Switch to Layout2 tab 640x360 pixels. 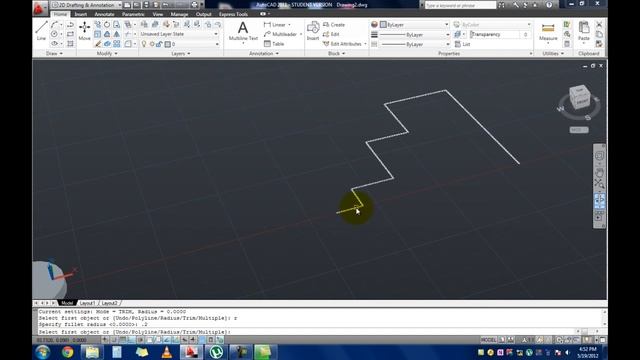(x=109, y=303)
